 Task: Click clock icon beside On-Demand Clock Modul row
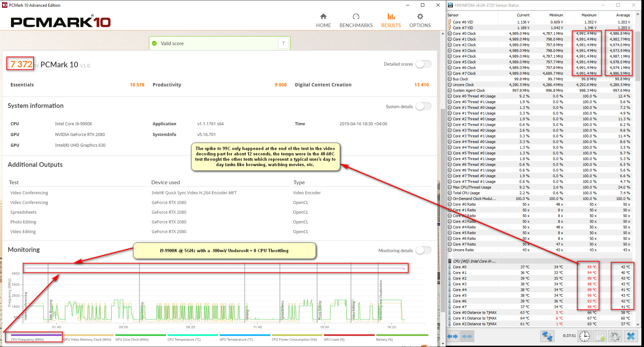(450, 199)
